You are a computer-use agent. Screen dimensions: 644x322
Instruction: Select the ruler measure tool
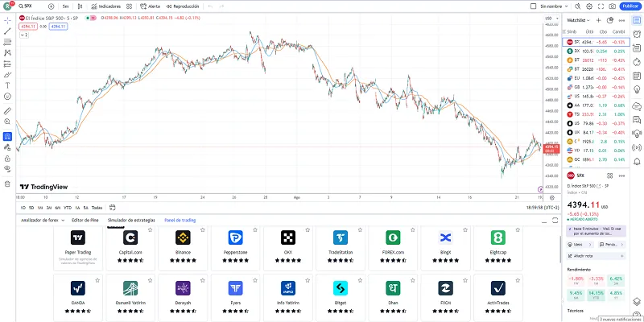click(7, 111)
